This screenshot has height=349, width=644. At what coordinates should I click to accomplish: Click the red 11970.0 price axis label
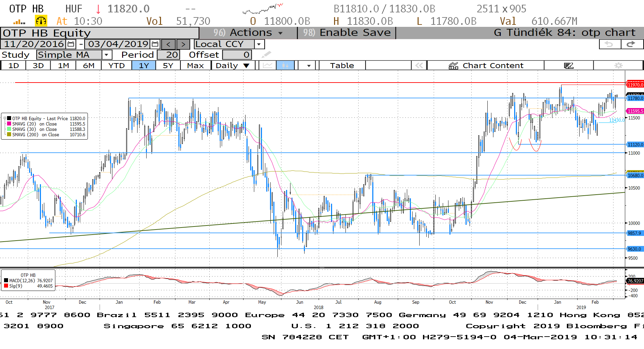coord(635,85)
